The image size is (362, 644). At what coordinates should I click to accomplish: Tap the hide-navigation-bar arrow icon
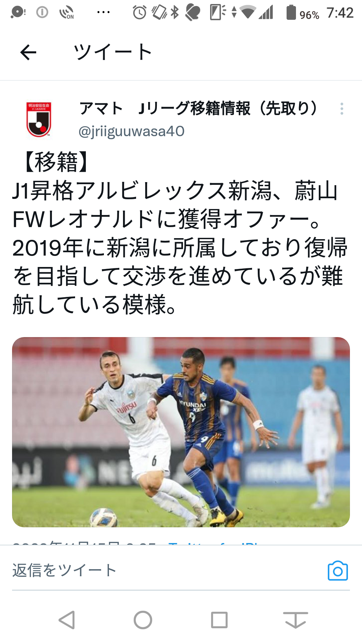(296, 620)
